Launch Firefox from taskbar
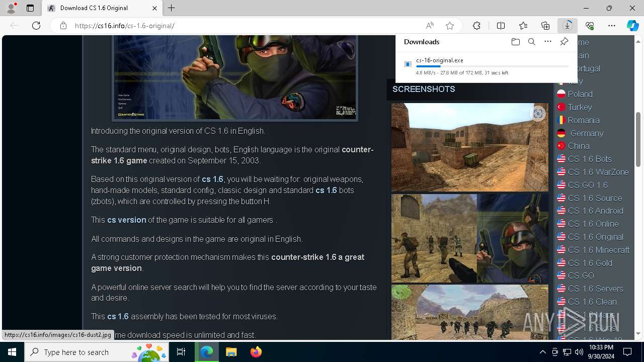Viewport: 644px width, 362px height. [x=256, y=352]
